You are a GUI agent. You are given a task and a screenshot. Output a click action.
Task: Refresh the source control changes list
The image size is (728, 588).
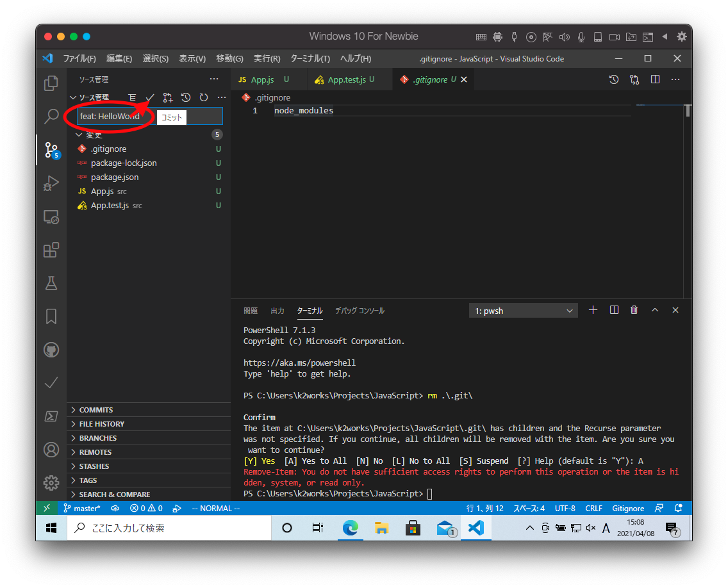click(204, 97)
